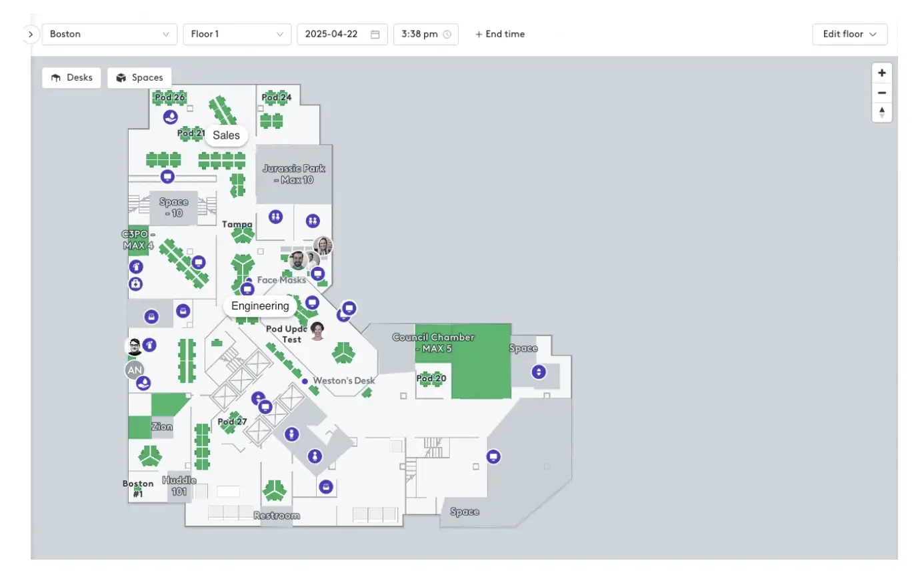This screenshot has width=924, height=579.
Task: Open the Floor 1 dropdown
Action: point(237,34)
